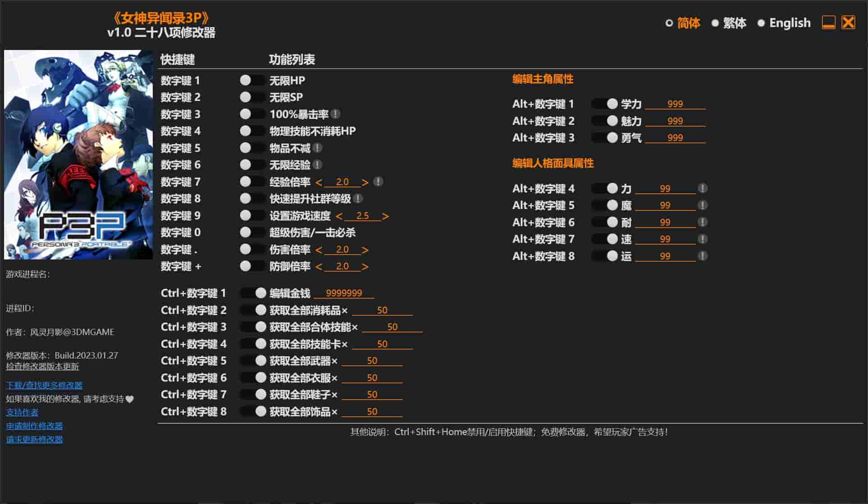
Task: Increase 防御倍率 using right arrow
Action: point(365,267)
